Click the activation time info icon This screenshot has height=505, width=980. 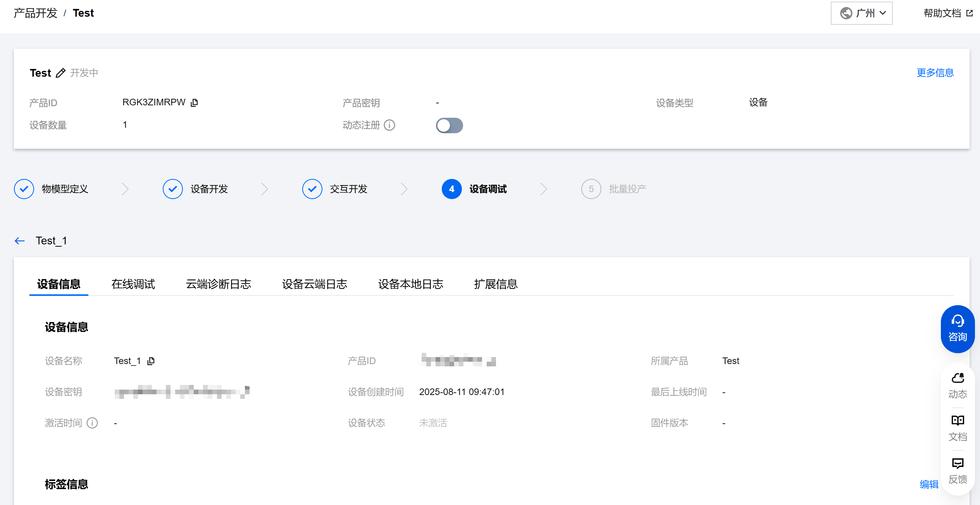point(92,423)
